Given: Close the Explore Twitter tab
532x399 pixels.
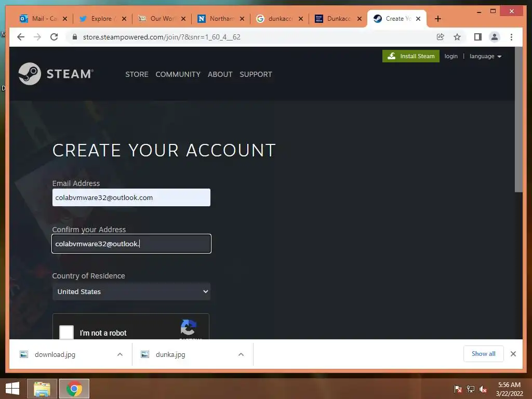Looking at the screenshot, I should [124, 19].
